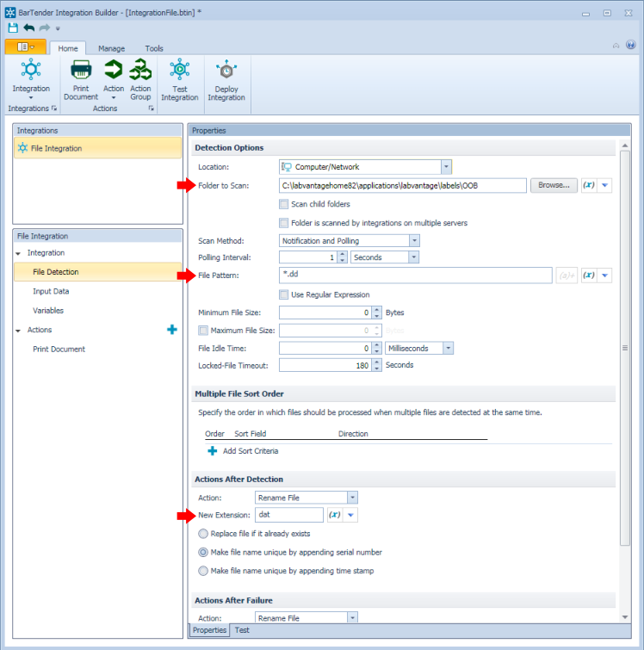Click the Undo arrow icon
644x650 pixels.
29,28
